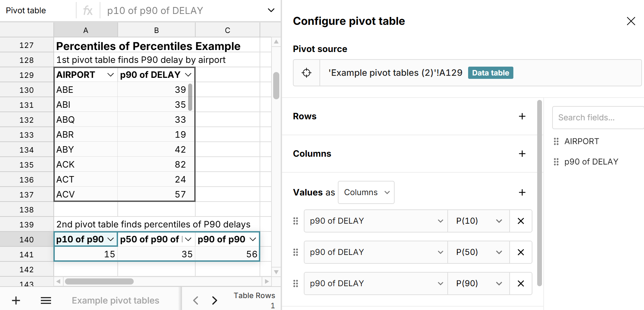Switch to the Example pivot tables tab
The width and height of the screenshot is (644, 310).
(115, 300)
